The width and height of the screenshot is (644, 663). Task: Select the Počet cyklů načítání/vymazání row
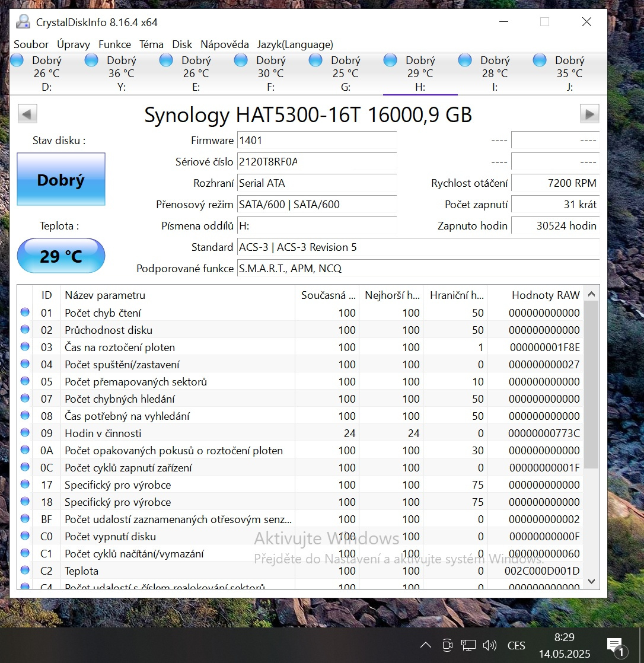click(x=300, y=553)
